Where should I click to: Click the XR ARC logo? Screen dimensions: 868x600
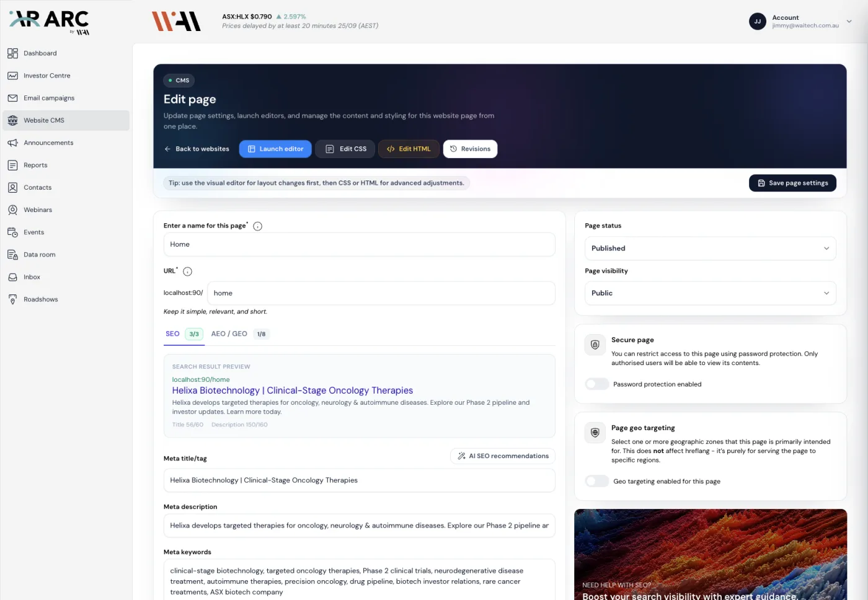(50, 22)
